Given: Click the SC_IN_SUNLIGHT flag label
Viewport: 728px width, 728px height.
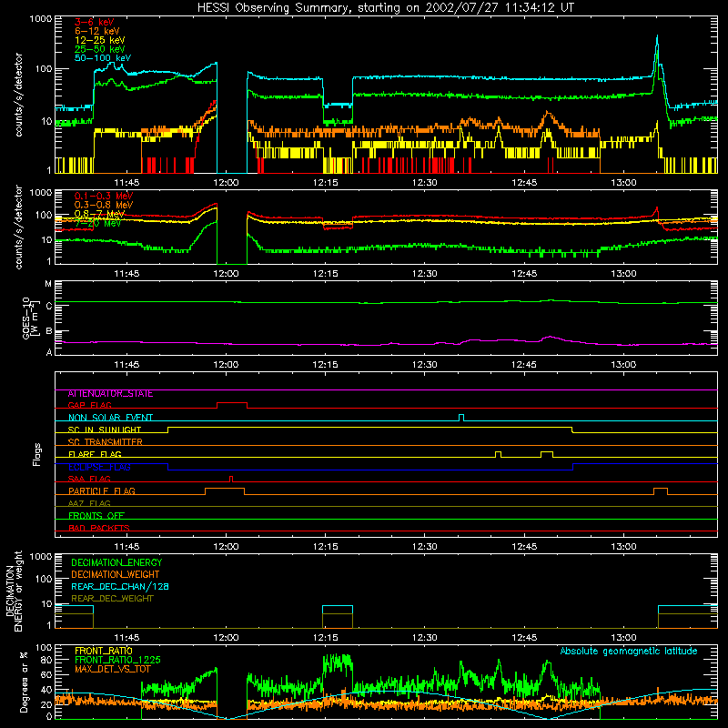Looking at the screenshot, I should point(105,430).
